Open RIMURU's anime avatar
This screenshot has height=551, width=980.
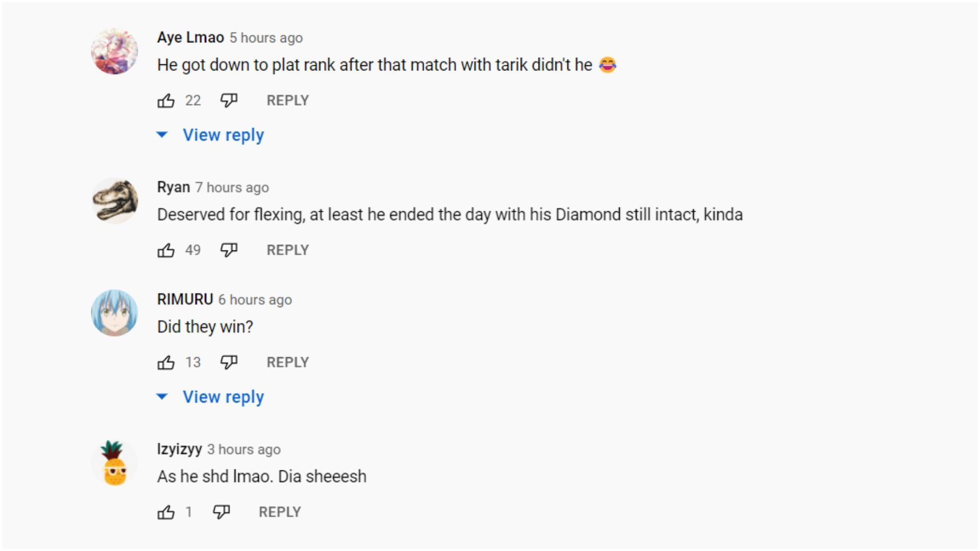(x=114, y=313)
